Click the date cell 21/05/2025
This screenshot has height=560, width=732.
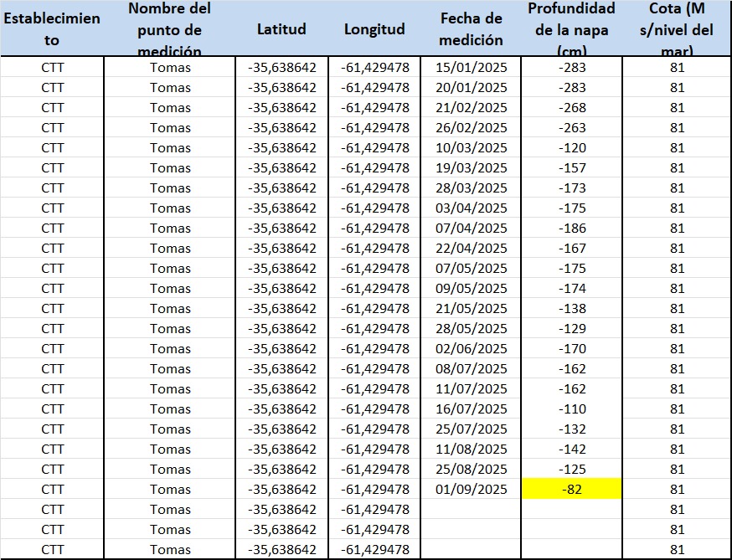coord(471,309)
